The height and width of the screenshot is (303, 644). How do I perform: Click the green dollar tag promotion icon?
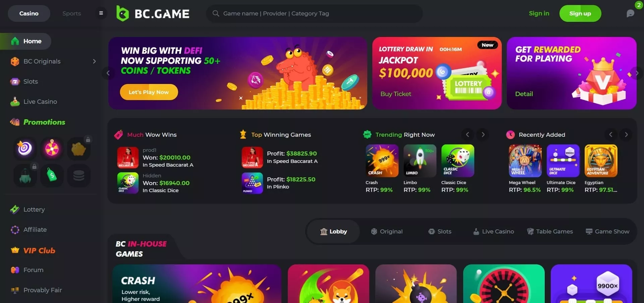(x=52, y=175)
